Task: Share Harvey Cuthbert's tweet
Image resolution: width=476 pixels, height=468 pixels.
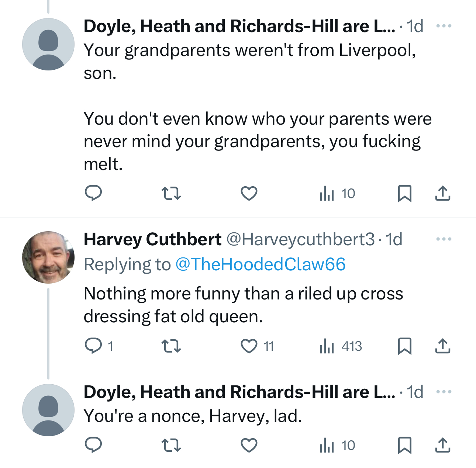Action: click(x=442, y=346)
